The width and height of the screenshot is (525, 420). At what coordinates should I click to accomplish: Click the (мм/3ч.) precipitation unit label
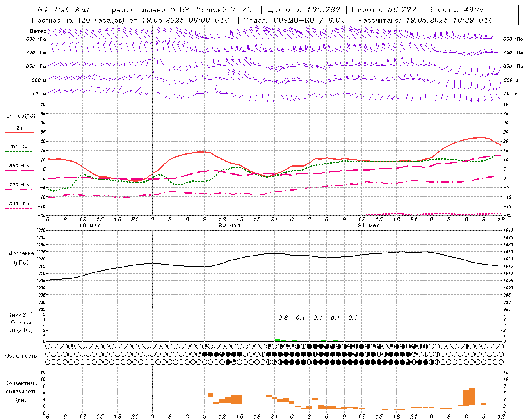[21, 315]
